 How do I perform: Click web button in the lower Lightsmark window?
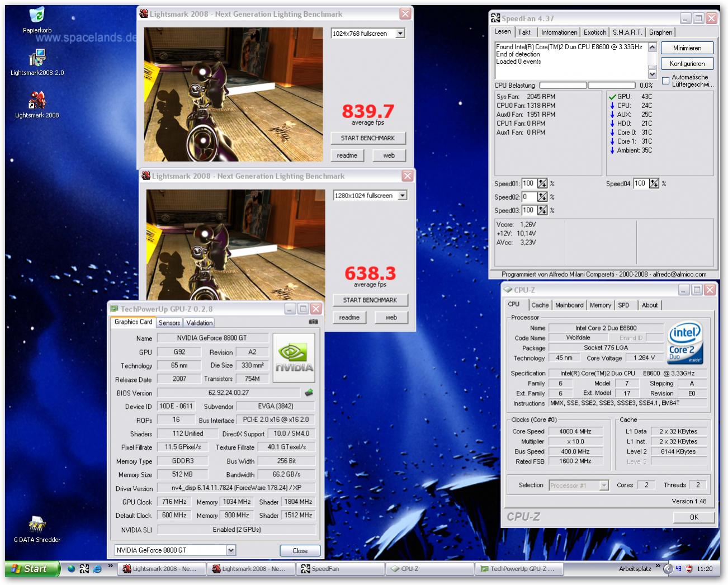click(391, 318)
